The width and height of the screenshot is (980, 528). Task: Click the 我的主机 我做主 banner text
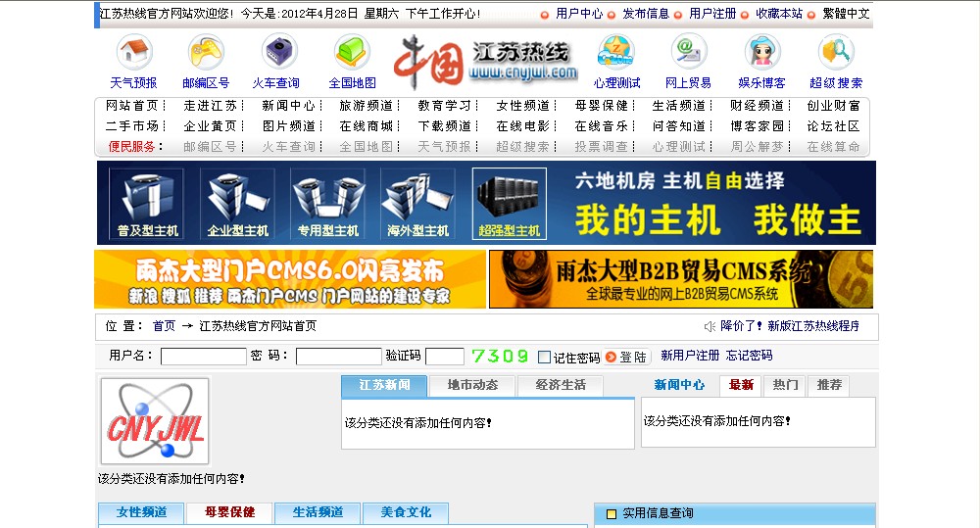point(718,219)
